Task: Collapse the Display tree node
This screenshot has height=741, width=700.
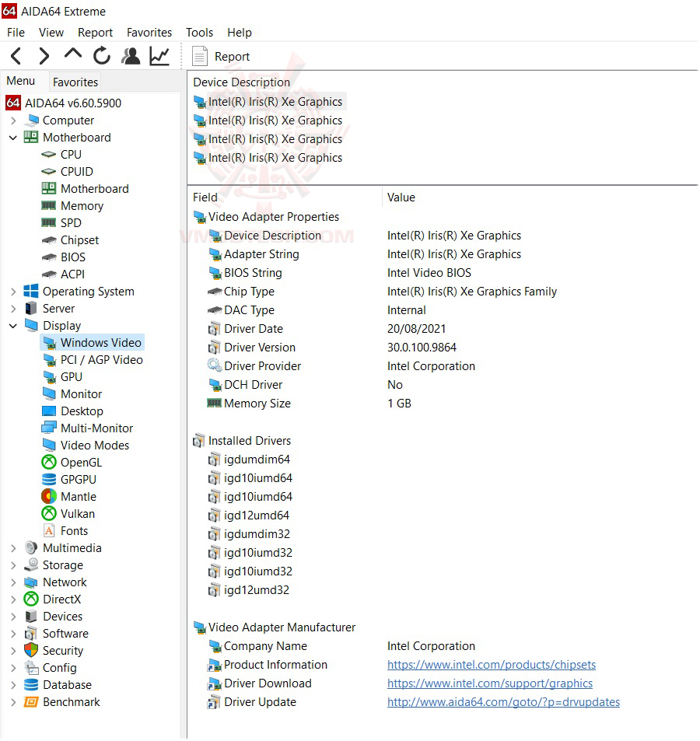Action: (x=13, y=326)
